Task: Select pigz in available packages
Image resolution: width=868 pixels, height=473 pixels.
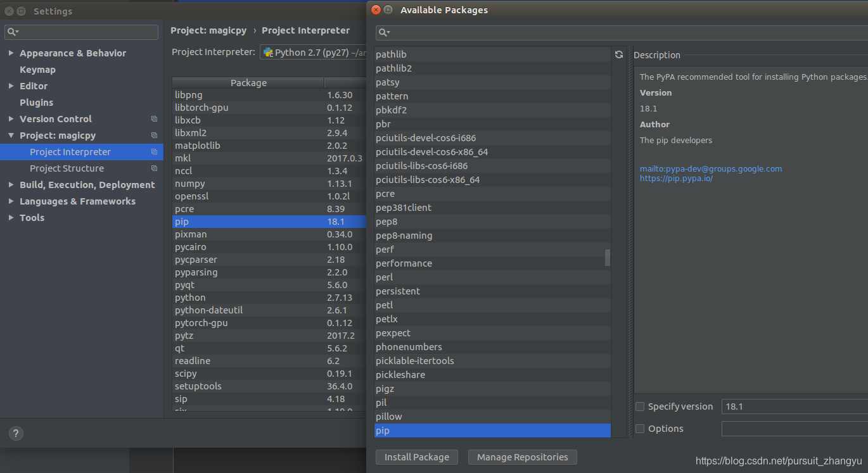Action: pos(492,389)
